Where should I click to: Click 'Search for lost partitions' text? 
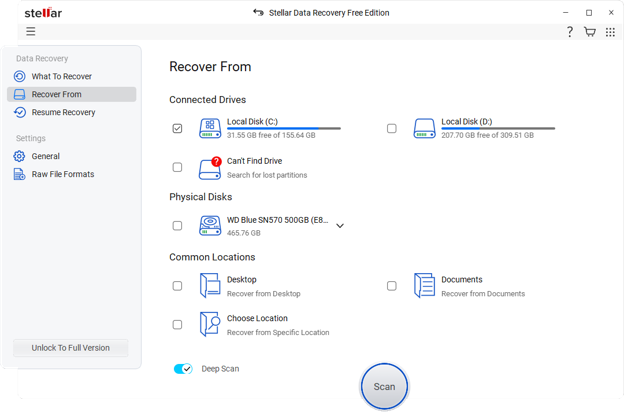pyautogui.click(x=267, y=175)
